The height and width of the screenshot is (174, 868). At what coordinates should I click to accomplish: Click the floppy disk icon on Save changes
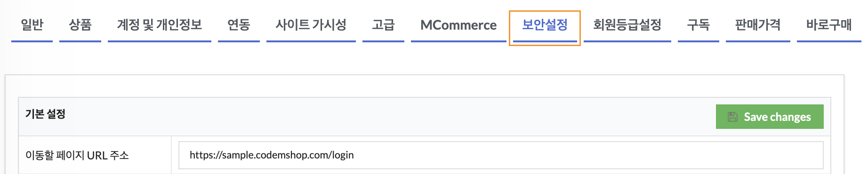(x=732, y=117)
